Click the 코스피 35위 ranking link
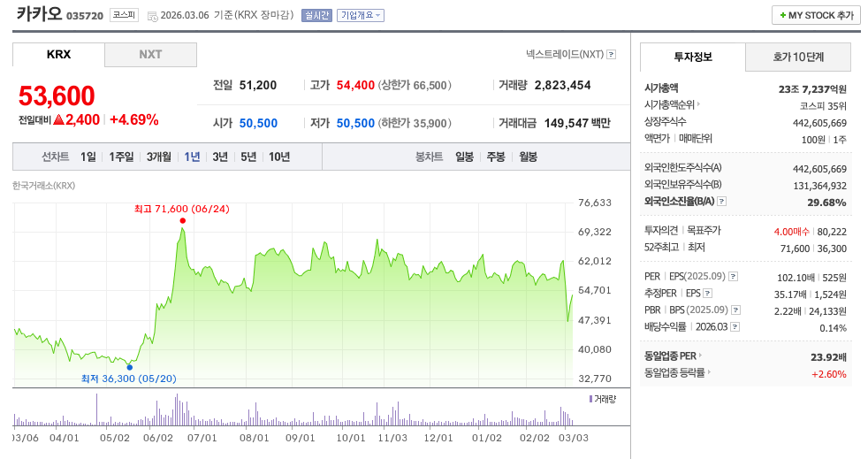This screenshot has width=868, height=459. tap(823, 105)
